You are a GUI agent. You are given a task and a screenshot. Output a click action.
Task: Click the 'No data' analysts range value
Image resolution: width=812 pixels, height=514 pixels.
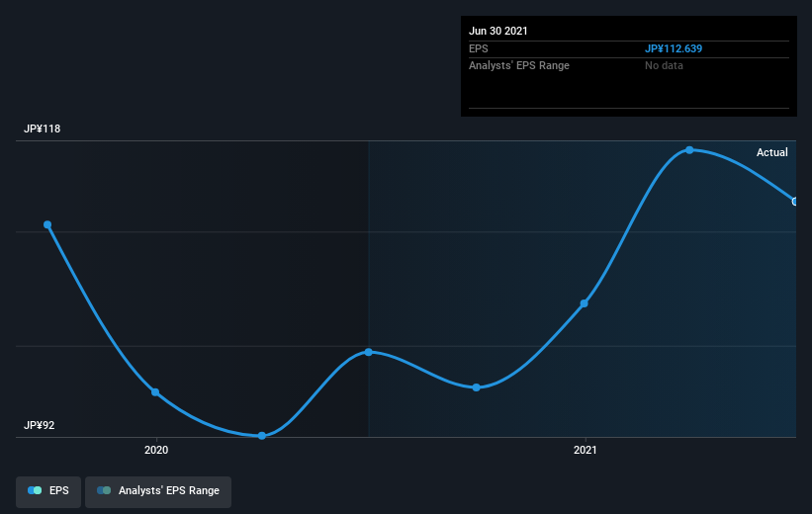click(664, 66)
